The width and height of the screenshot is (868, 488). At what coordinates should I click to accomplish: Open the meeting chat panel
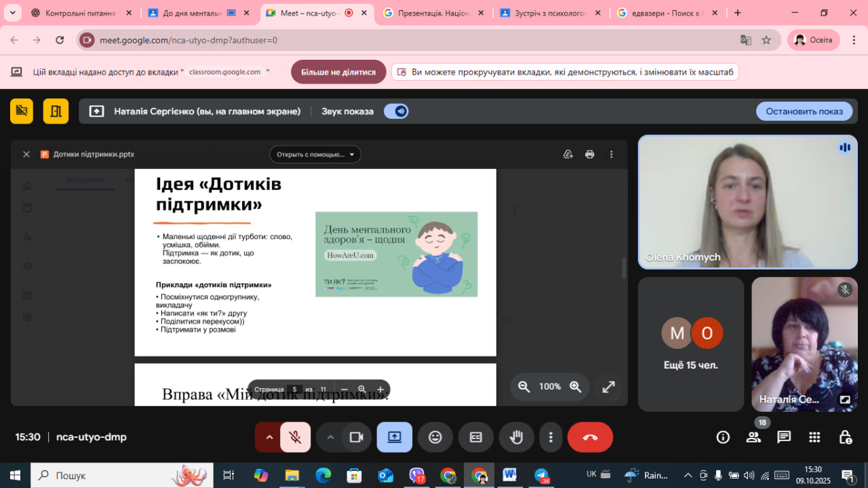[x=784, y=437]
